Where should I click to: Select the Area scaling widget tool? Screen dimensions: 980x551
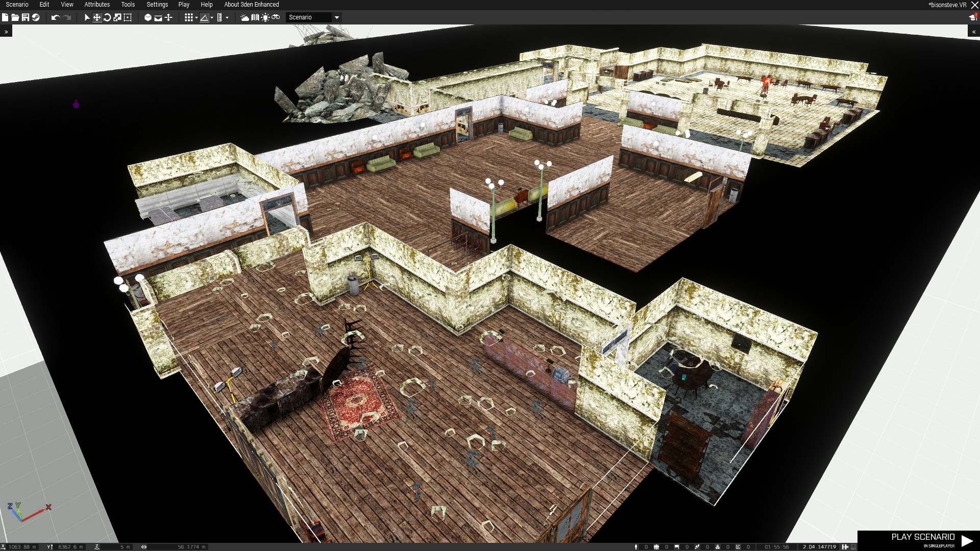point(128,17)
